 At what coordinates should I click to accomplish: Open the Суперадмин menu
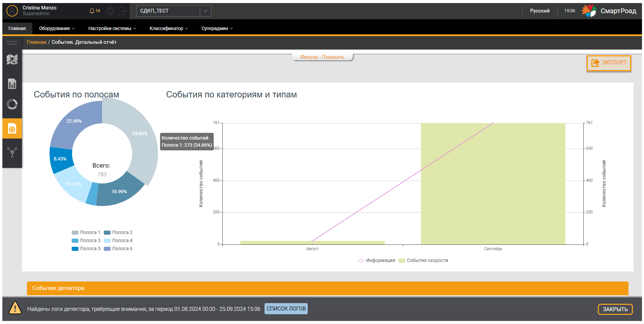pyautogui.click(x=217, y=28)
